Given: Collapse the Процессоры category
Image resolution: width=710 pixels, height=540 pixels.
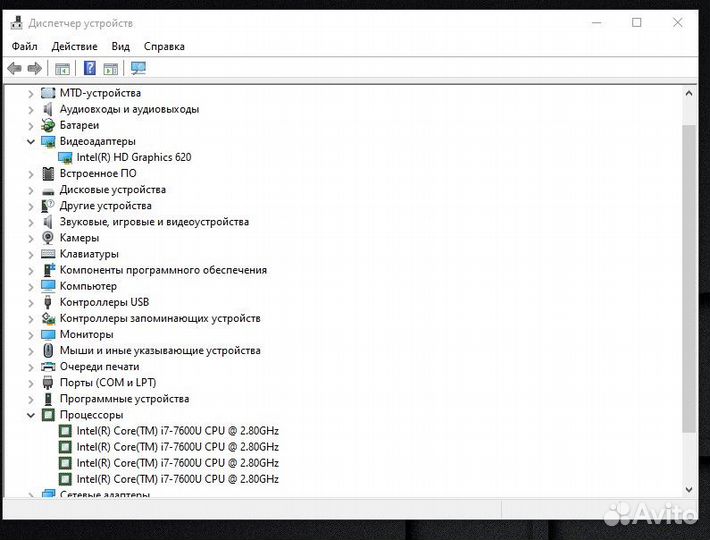Looking at the screenshot, I should tap(30, 415).
